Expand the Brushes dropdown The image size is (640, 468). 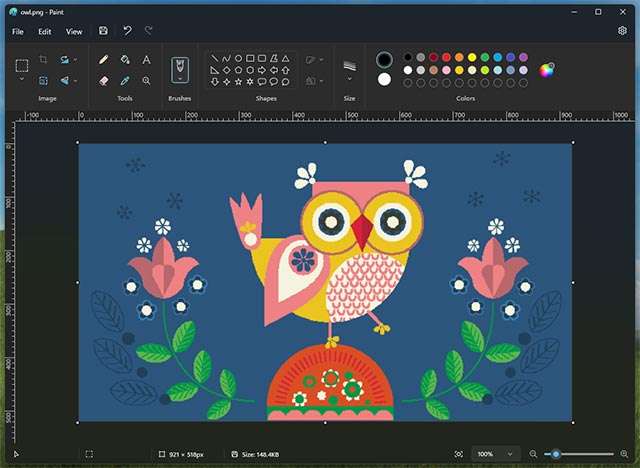coord(180,77)
